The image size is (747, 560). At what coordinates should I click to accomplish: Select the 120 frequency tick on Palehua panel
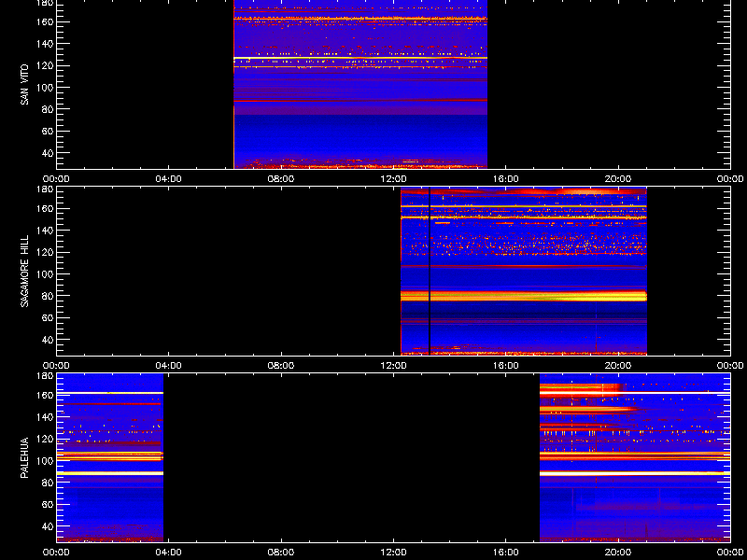(45, 439)
